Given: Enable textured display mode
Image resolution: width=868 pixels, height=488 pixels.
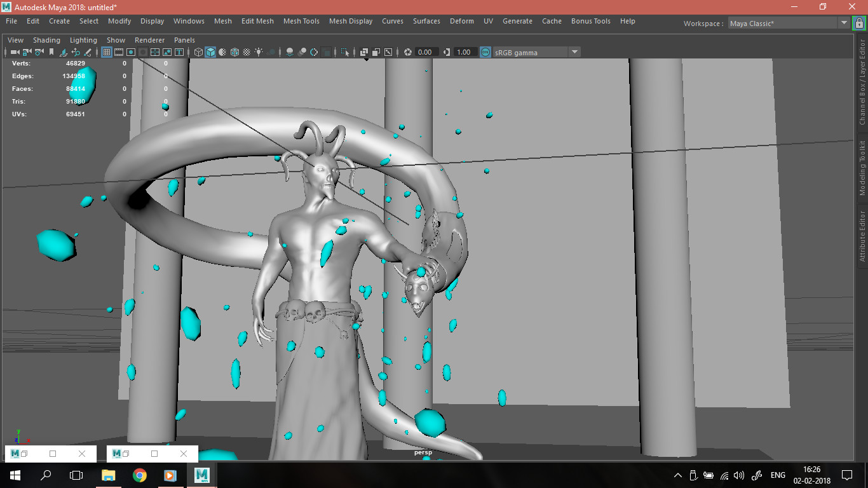Looking at the screenshot, I should pyautogui.click(x=247, y=52).
